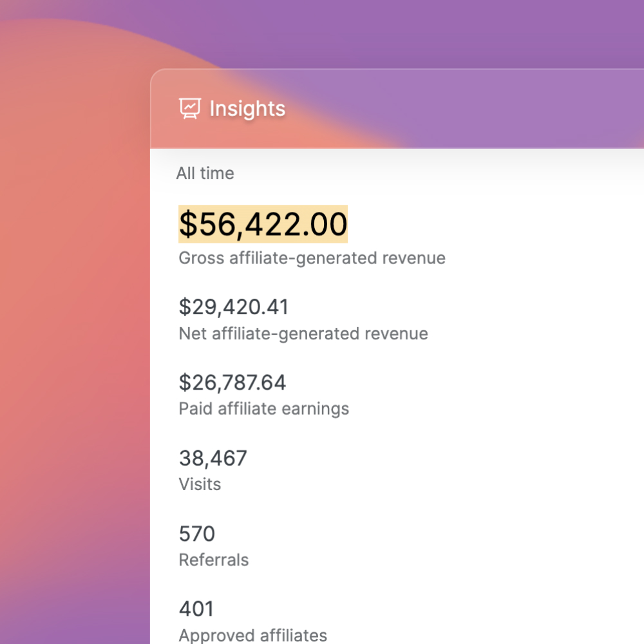Click the 38,467 visits count
The height and width of the screenshot is (644, 644).
213,458
